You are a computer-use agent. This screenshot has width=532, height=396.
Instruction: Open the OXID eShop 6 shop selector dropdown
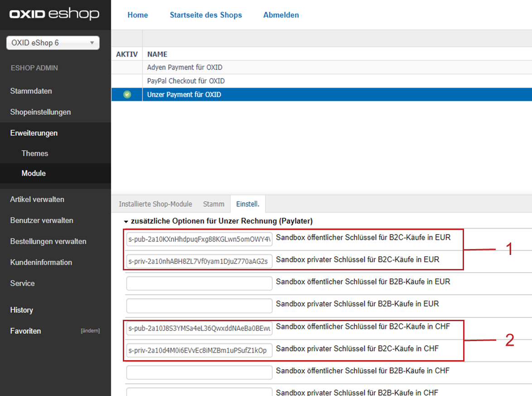click(53, 43)
